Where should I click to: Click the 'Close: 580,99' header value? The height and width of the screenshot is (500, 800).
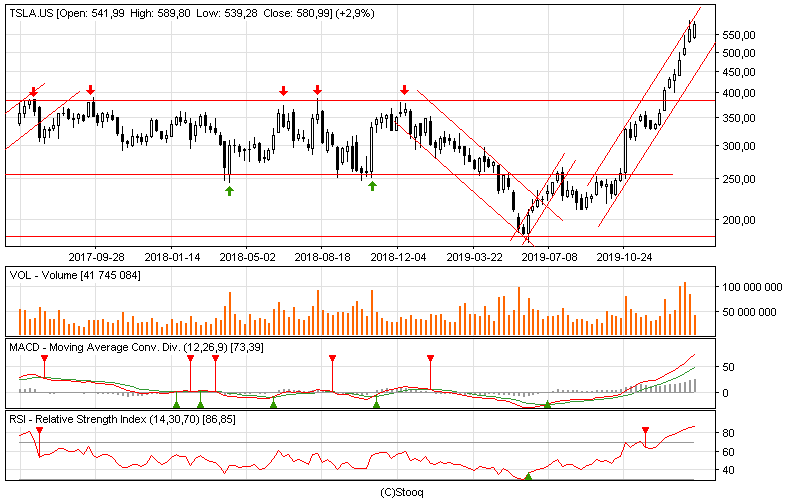pyautogui.click(x=297, y=13)
